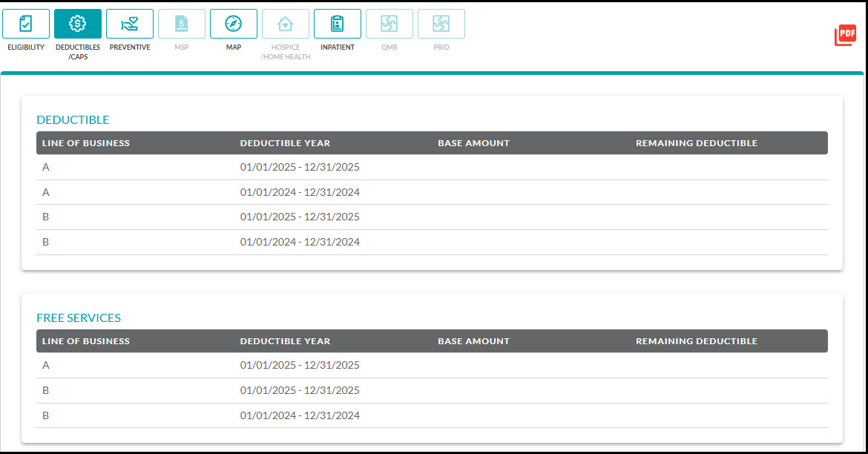This screenshot has height=454, width=868.
Task: Select the Hospice/Home Health icon
Action: click(x=285, y=23)
